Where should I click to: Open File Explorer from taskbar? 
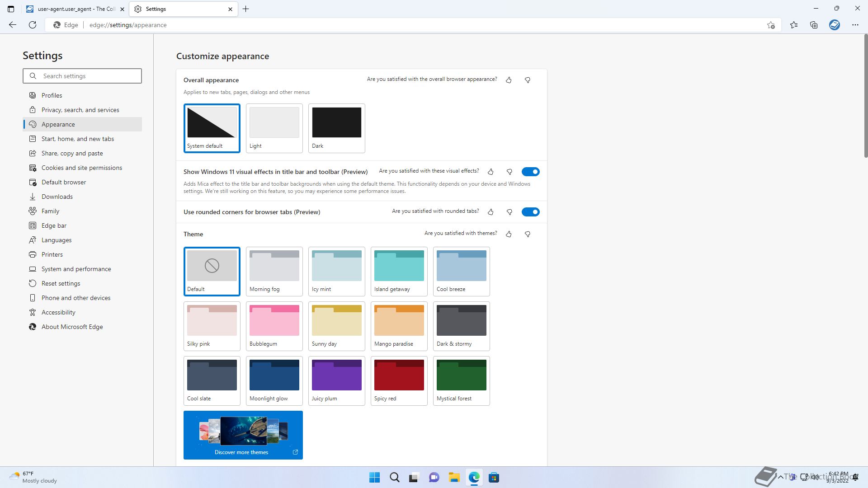pyautogui.click(x=454, y=478)
